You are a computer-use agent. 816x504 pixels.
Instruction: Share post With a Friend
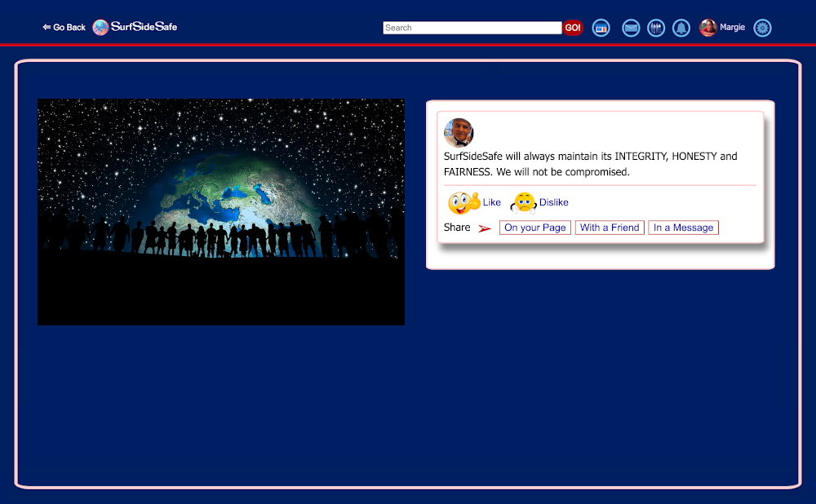pyautogui.click(x=610, y=228)
